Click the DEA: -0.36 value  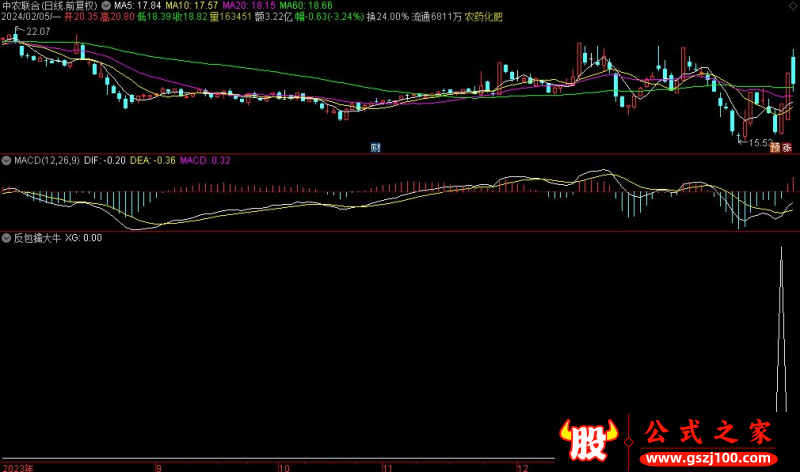pos(153,160)
